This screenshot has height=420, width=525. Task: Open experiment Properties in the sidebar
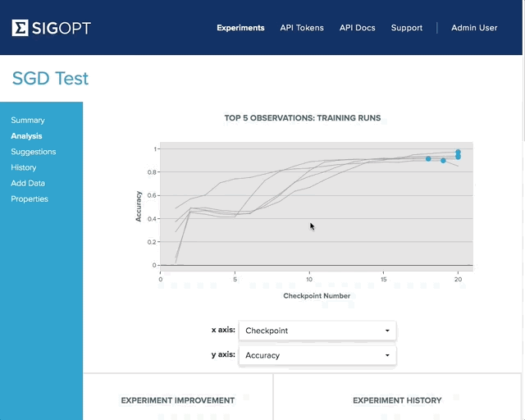pyautogui.click(x=30, y=199)
